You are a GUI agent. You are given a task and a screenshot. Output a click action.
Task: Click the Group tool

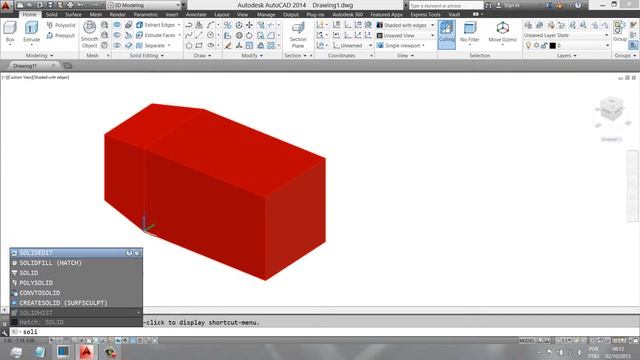point(620,31)
